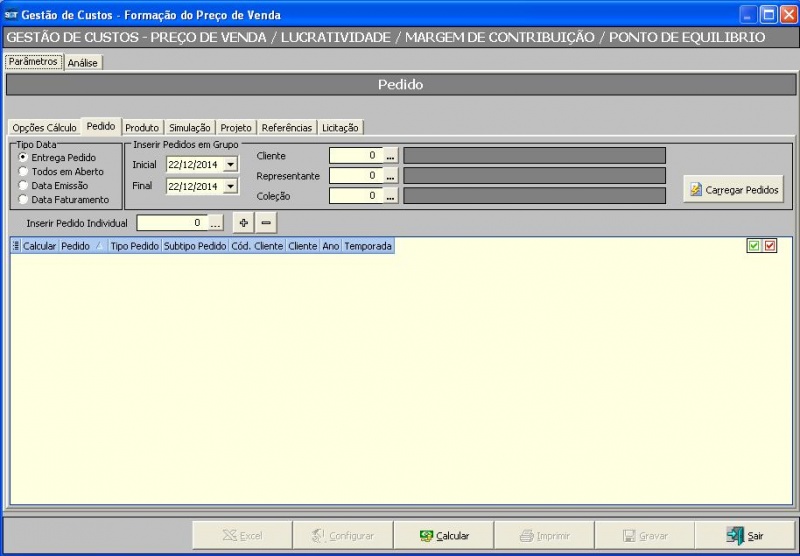800x556 pixels.
Task: Open Cliente lookup ellipsis button
Action: pos(391,156)
